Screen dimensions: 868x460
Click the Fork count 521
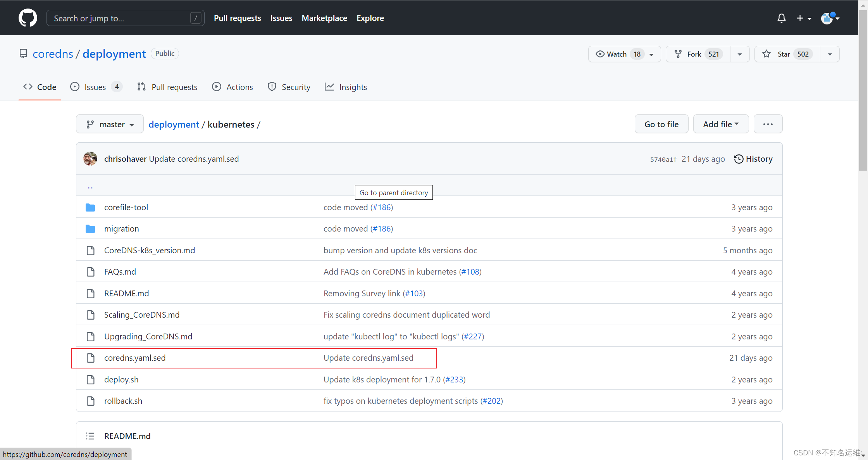(x=713, y=54)
